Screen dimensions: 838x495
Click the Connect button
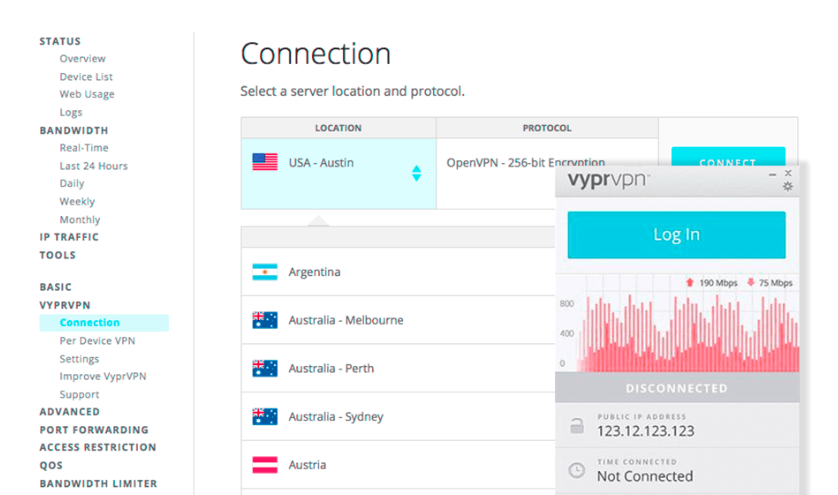728,157
